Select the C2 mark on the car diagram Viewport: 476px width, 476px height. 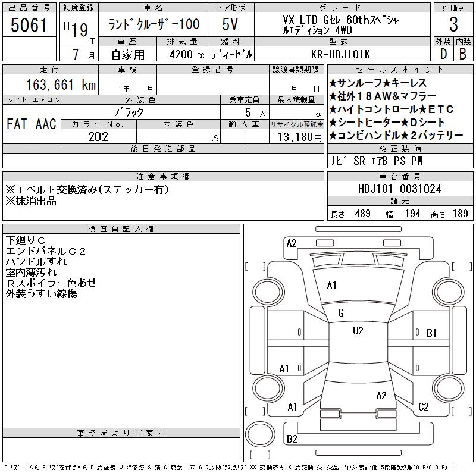[423, 407]
